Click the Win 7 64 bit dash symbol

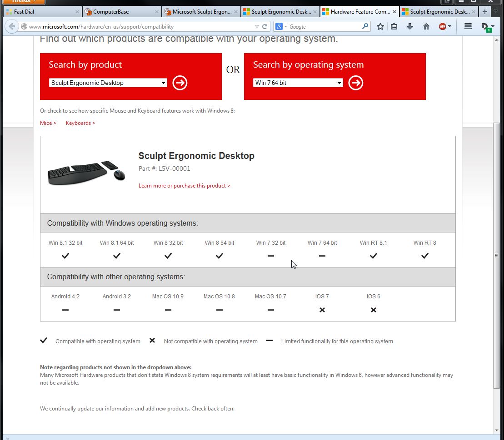(322, 256)
